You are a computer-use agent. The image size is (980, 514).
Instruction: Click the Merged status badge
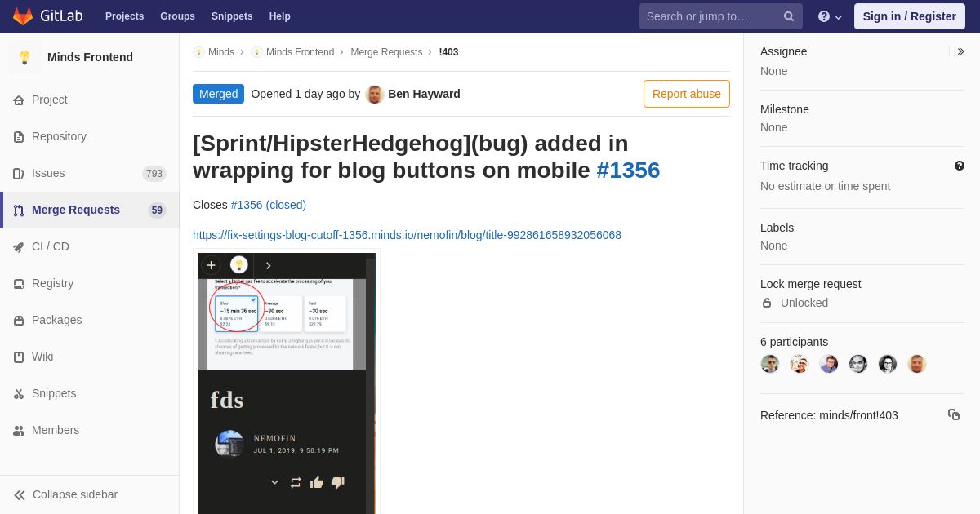[218, 94]
